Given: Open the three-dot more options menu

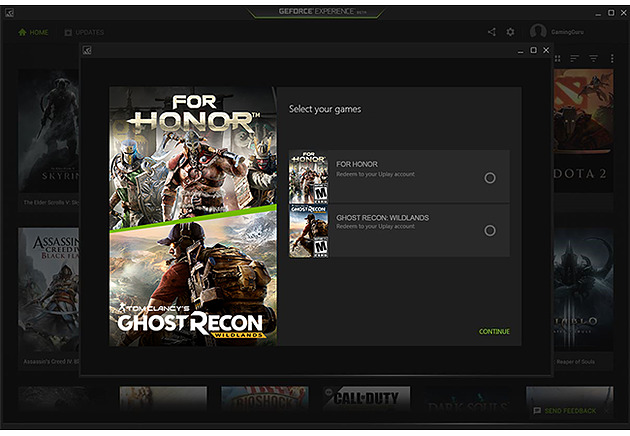Looking at the screenshot, I should click(612, 59).
